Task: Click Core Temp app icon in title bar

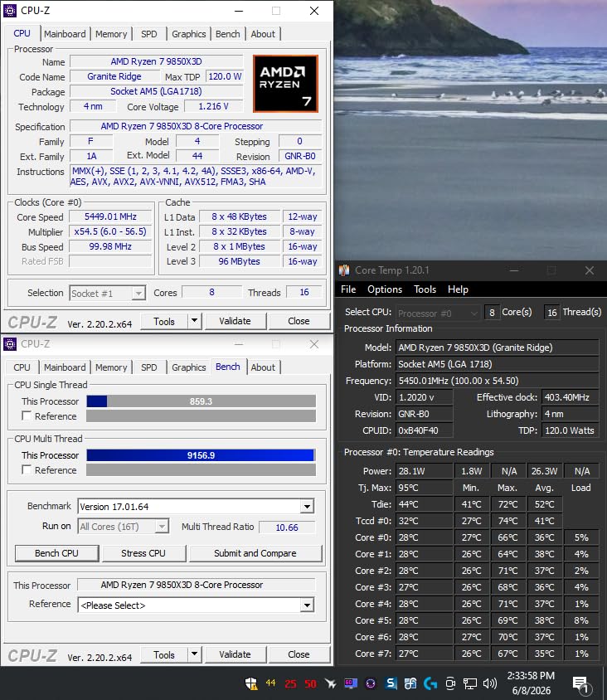Action: pyautogui.click(x=344, y=270)
